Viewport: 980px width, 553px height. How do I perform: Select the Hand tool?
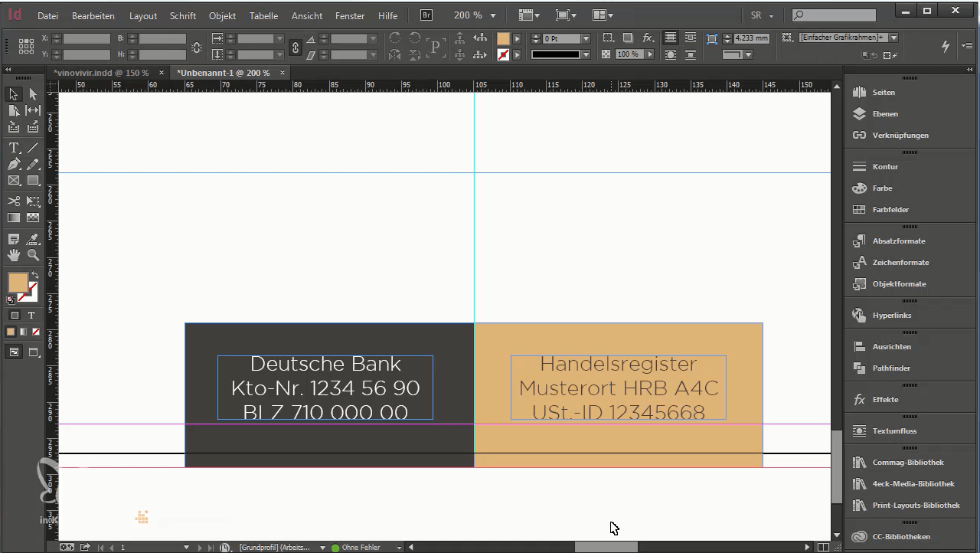click(x=14, y=256)
